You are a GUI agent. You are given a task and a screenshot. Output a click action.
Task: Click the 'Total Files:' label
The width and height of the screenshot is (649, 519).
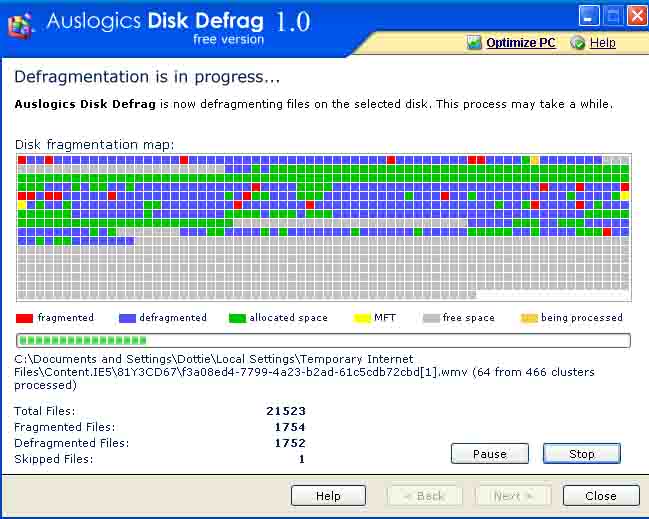pyautogui.click(x=45, y=411)
